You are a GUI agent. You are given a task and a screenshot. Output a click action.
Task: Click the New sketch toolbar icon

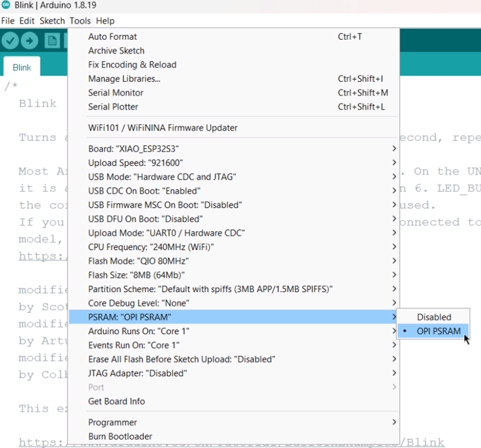(52, 41)
